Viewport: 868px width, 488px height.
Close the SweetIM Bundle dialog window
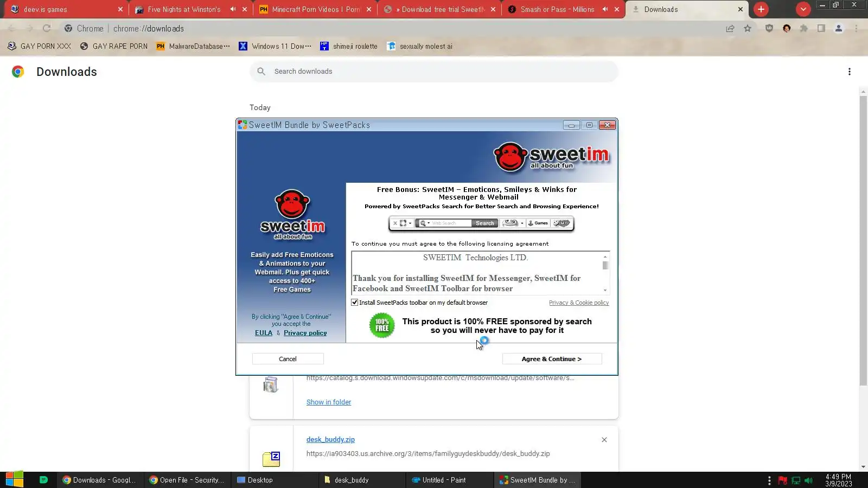click(x=608, y=125)
